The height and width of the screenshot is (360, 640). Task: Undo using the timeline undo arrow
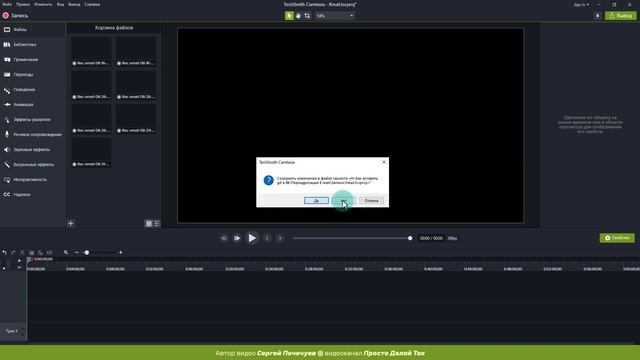point(4,253)
